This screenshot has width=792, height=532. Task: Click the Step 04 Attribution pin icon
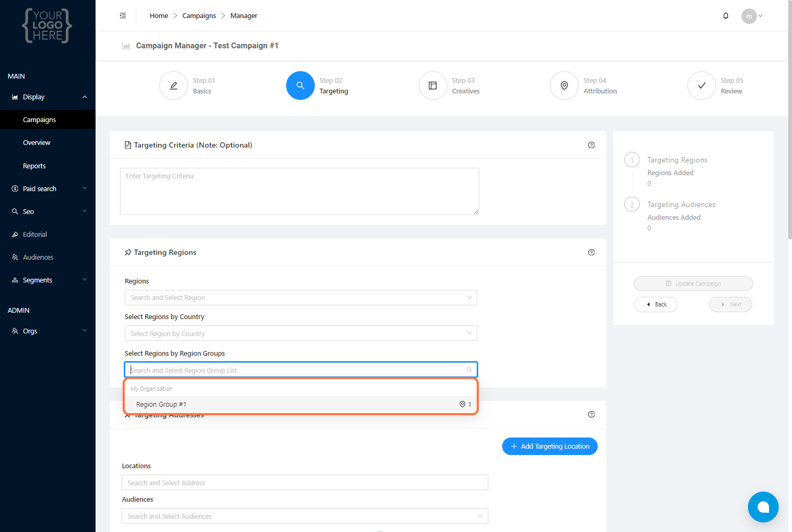click(564, 85)
